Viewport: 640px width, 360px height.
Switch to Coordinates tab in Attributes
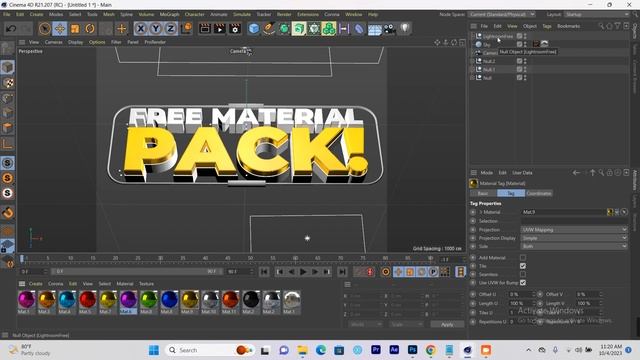click(x=539, y=193)
